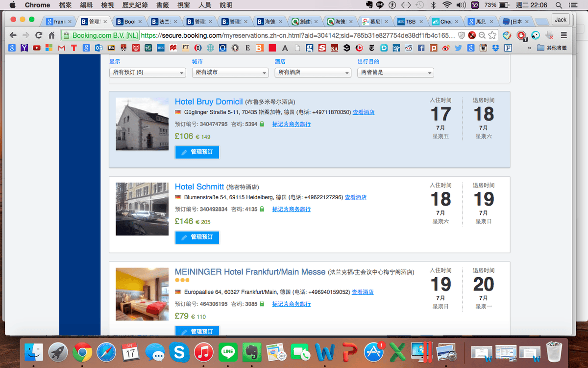588x368 pixels.
Task: Launch LINE from the Dock
Action: [x=228, y=352]
